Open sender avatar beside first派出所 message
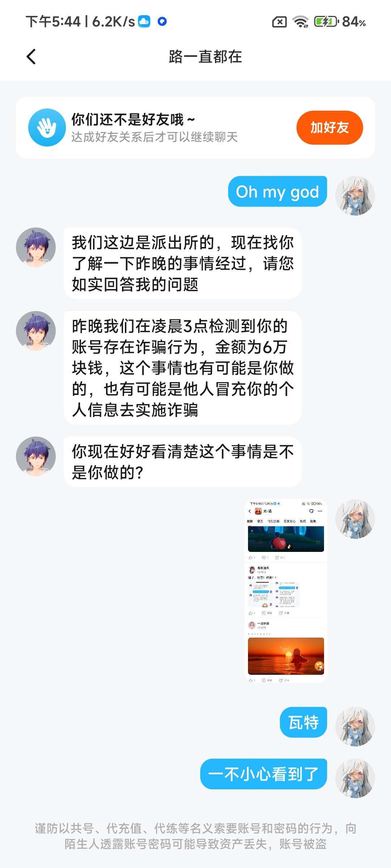391x868 pixels. pyautogui.click(x=36, y=247)
